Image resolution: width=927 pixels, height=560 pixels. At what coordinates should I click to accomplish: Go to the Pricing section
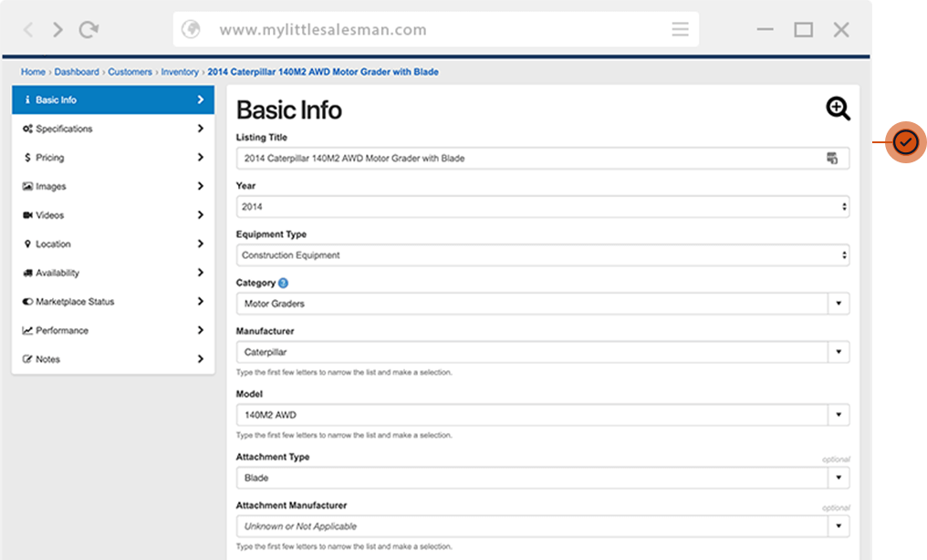click(x=113, y=158)
